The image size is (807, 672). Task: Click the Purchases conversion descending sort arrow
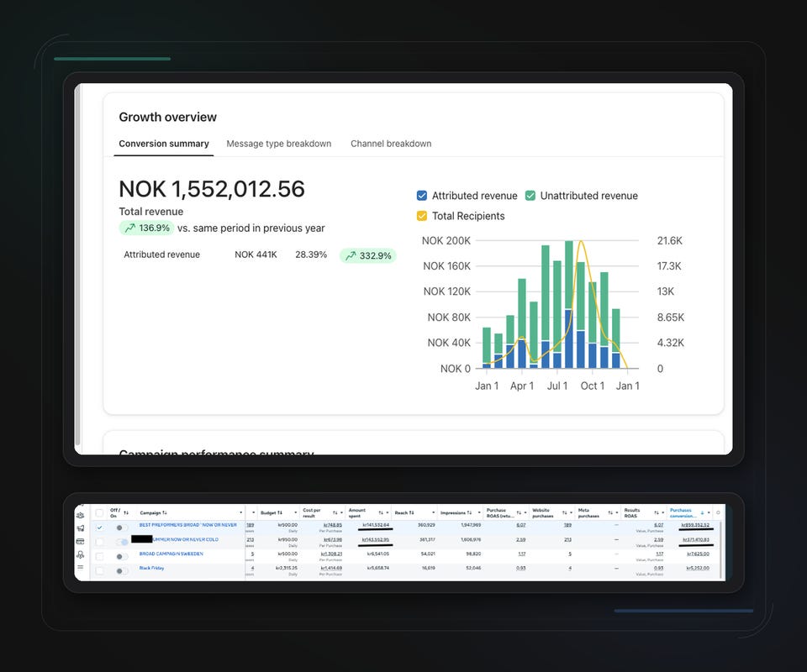point(703,512)
